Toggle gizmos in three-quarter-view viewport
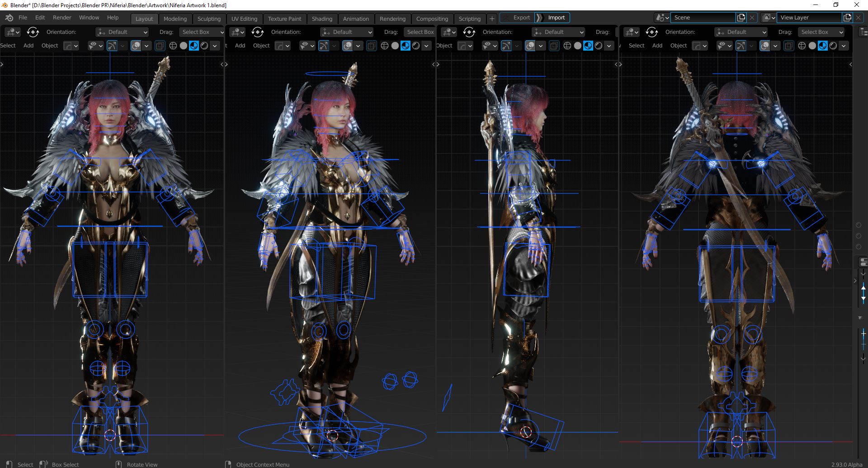The width and height of the screenshot is (868, 468). click(x=324, y=46)
